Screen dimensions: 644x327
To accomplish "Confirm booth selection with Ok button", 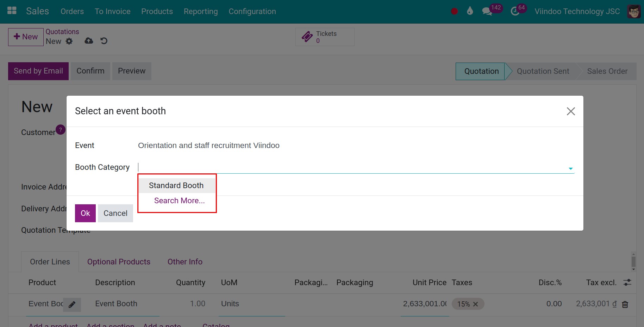I will (85, 213).
